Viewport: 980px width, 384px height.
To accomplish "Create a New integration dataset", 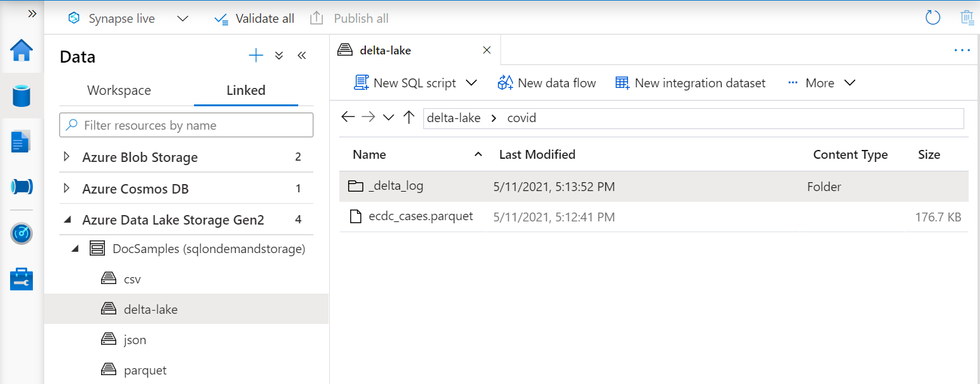I will [x=690, y=82].
